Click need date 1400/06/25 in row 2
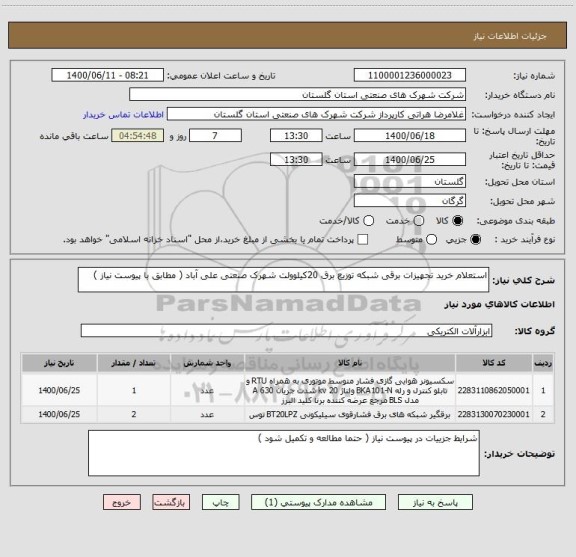The image size is (576, 557). pyautogui.click(x=59, y=414)
